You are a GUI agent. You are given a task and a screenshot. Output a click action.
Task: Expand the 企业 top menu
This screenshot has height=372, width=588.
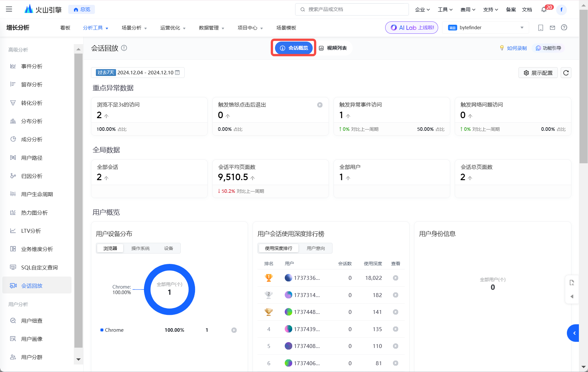[x=422, y=9]
